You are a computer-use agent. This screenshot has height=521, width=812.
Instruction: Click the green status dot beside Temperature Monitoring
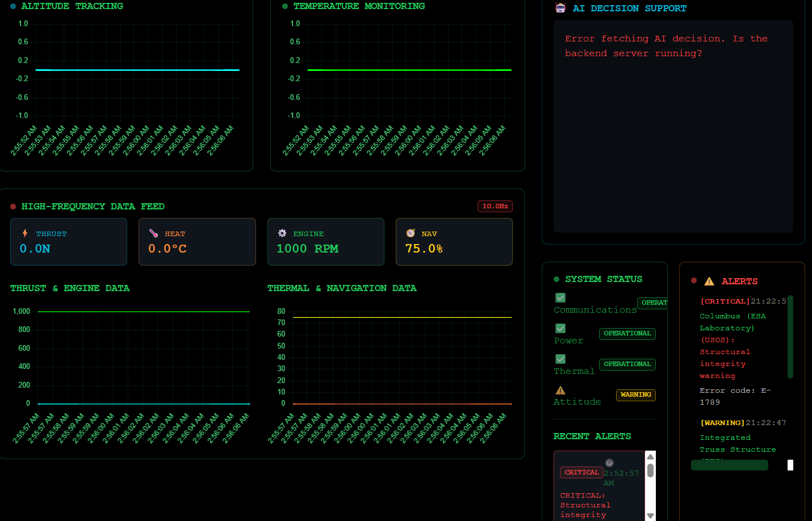pyautogui.click(x=285, y=6)
